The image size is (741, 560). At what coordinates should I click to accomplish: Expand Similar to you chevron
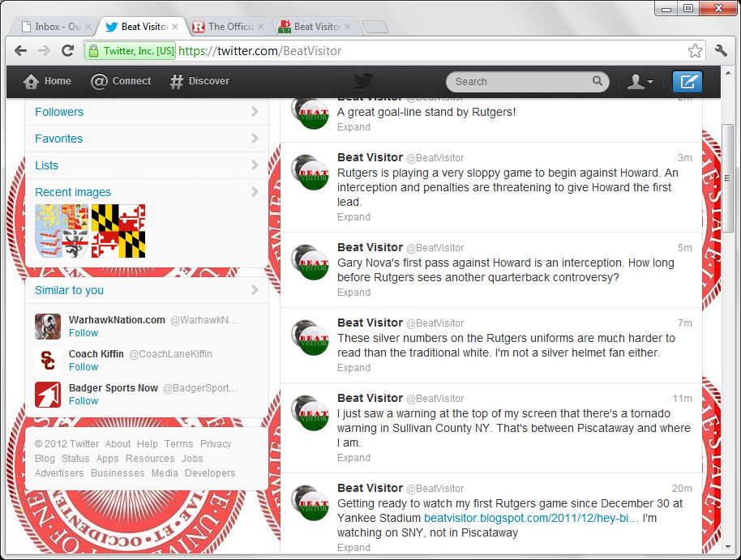click(255, 289)
